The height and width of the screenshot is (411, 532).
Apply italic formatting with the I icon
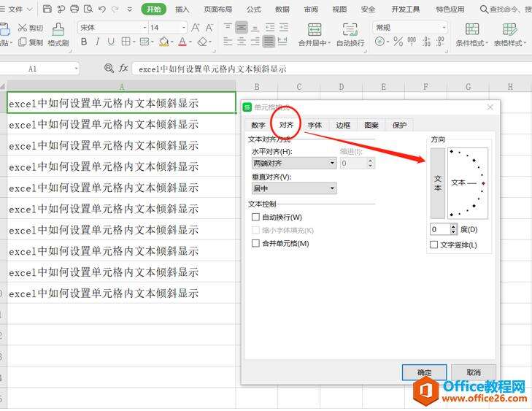coord(98,42)
